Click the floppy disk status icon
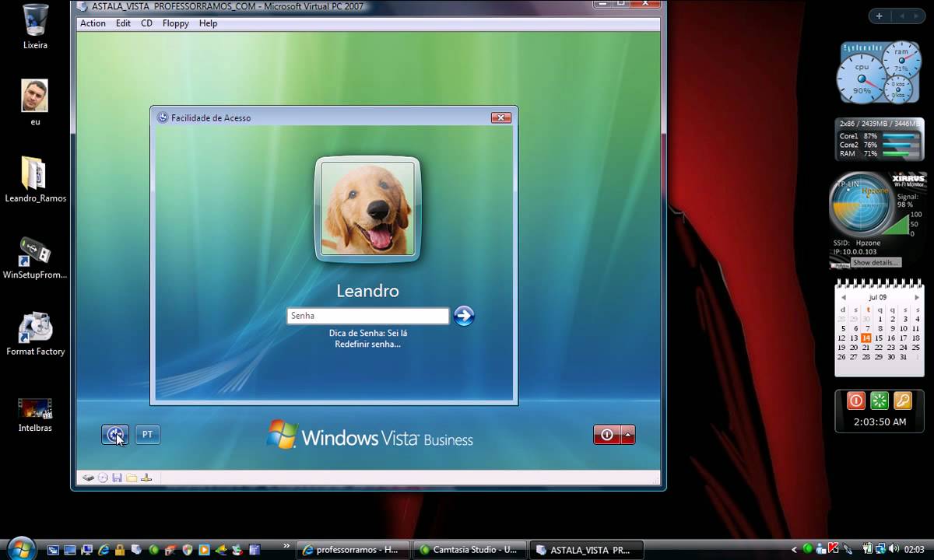This screenshot has height=560, width=934. click(x=117, y=478)
